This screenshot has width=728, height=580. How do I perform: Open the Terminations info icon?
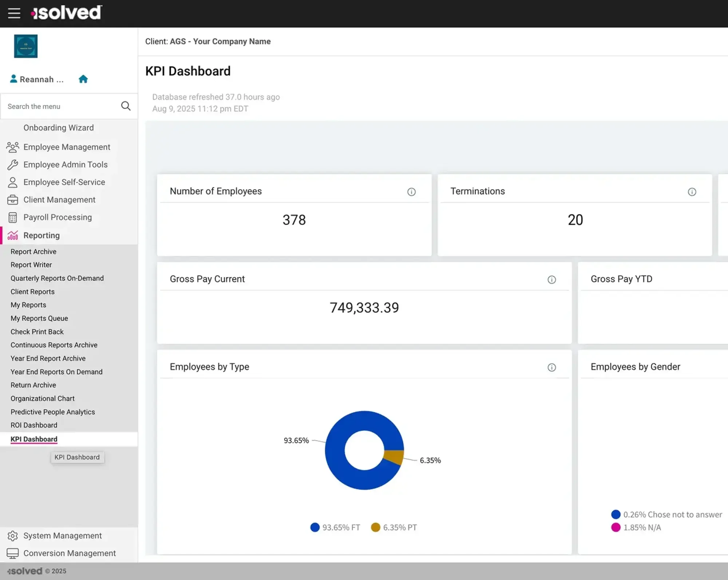(692, 192)
